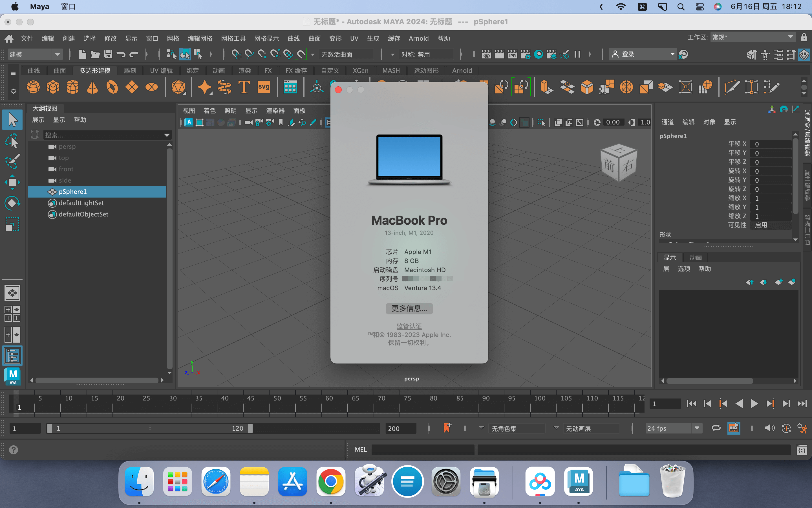Open the shelf menu hamburger button
The width and height of the screenshot is (812, 508).
pos(13,73)
